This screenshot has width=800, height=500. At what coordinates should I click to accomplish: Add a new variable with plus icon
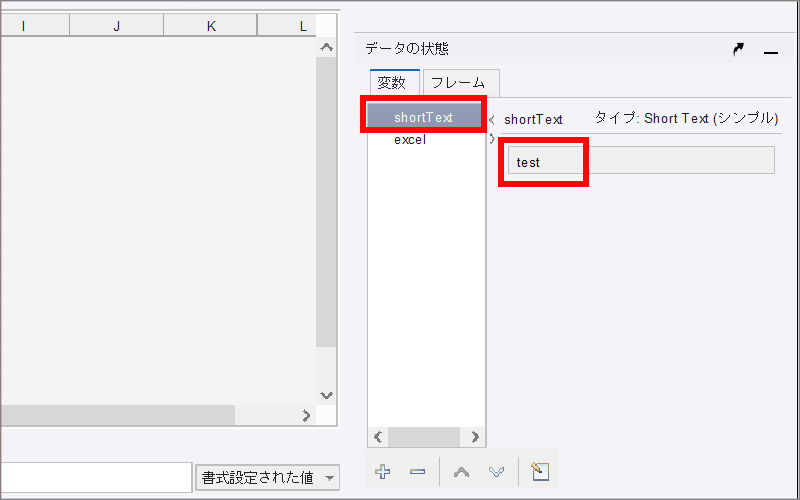point(383,471)
